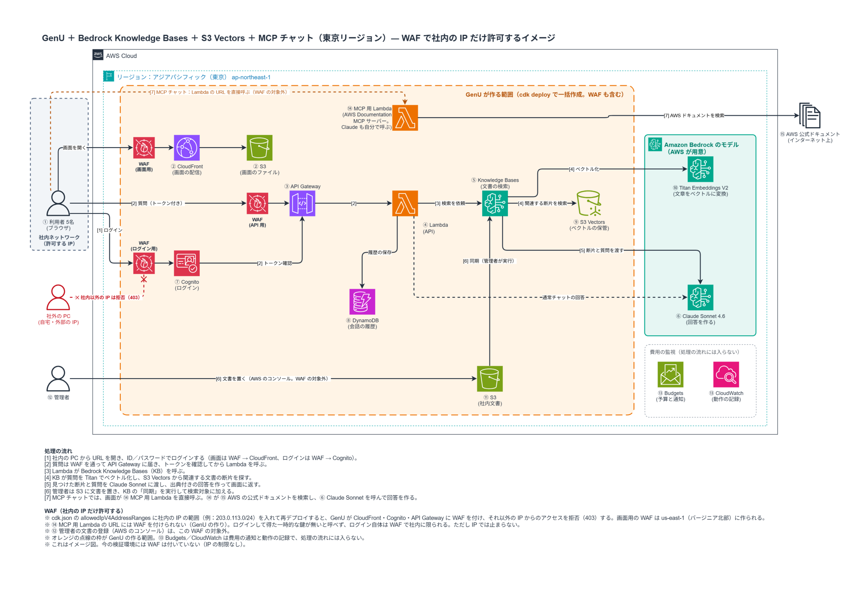
Task: Click the MCP 用 Lambda icon
Action: tap(405, 118)
